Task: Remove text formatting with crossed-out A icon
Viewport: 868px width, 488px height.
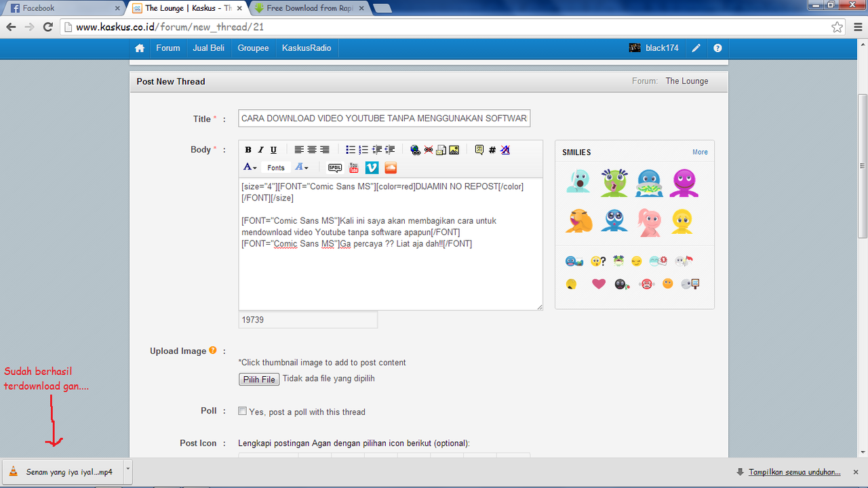Action: pos(505,150)
